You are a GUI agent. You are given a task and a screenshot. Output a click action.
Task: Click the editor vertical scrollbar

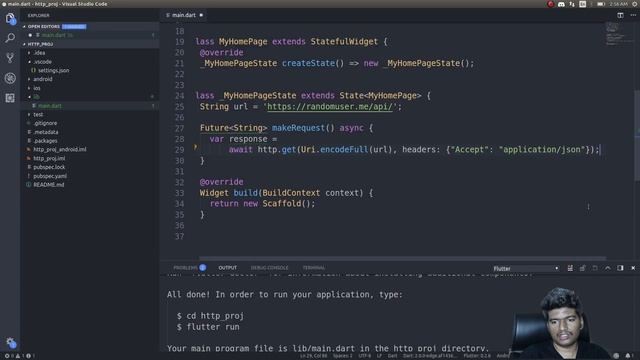637,135
